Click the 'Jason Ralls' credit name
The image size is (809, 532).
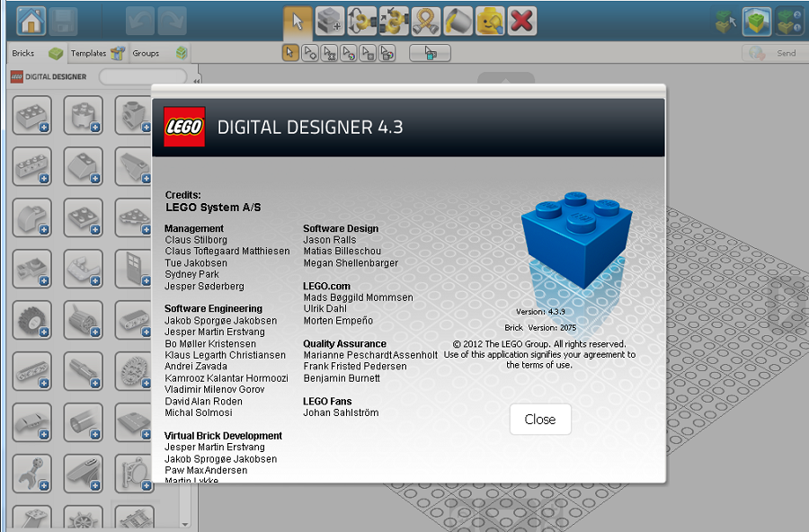tap(330, 239)
